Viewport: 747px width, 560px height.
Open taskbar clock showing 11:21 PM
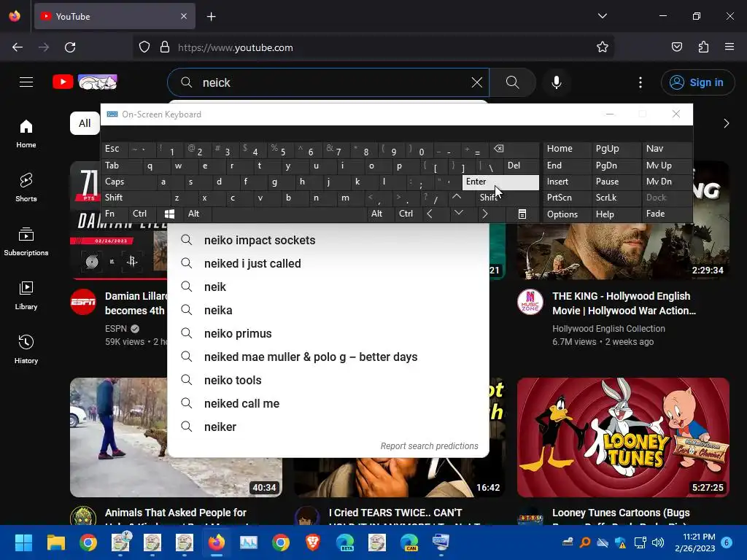695,542
